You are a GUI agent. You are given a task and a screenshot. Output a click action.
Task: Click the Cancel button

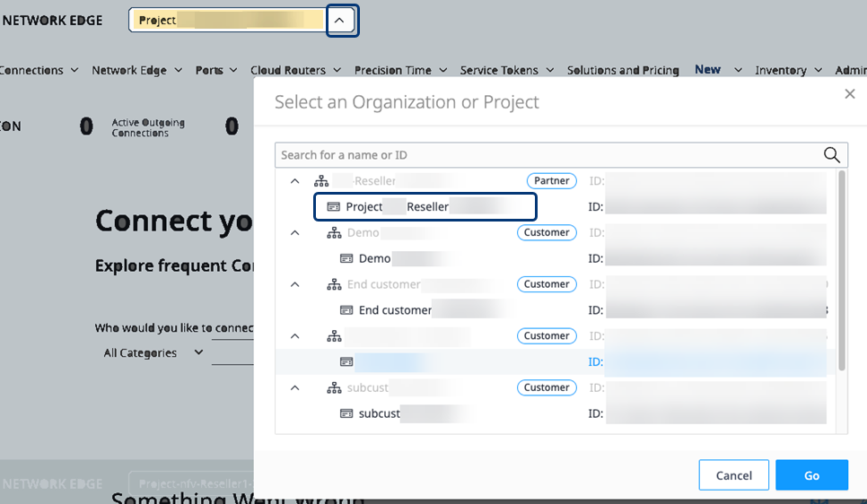734,475
